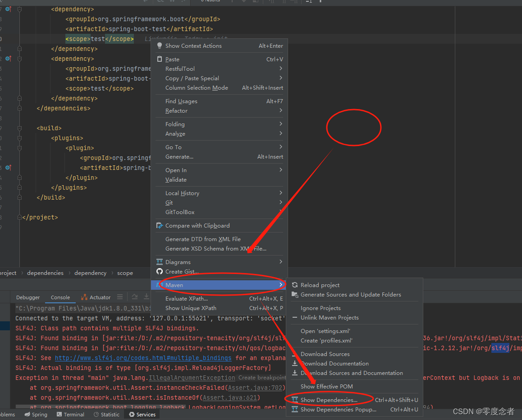The height and width of the screenshot is (420, 522).
Task: Choose Ignore Projects in Maven submenu
Action: (x=355, y=308)
